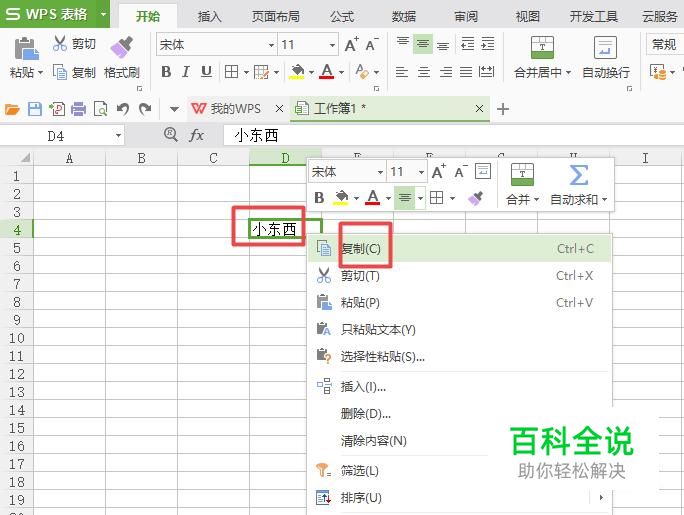Screen dimensions: 684x515
Task: Open the Name Box dropdown arrow
Action: [118, 136]
